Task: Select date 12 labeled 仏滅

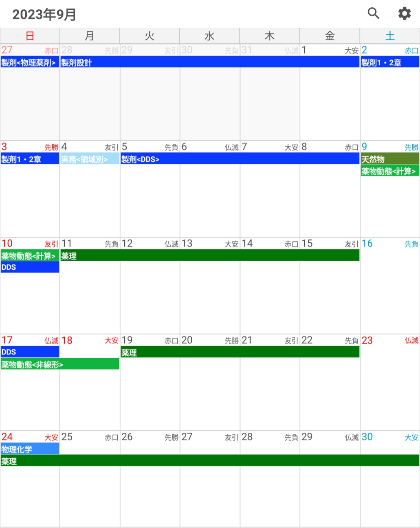Action: [150, 286]
